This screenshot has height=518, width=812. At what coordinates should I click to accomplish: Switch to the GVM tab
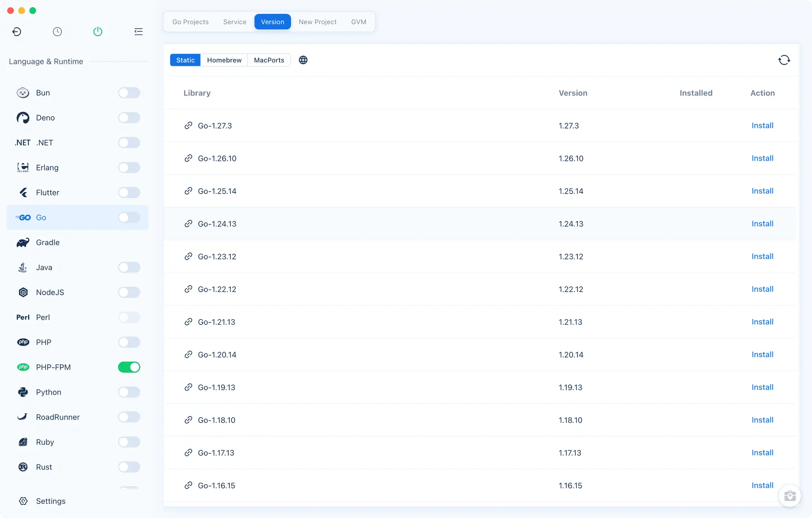(359, 22)
